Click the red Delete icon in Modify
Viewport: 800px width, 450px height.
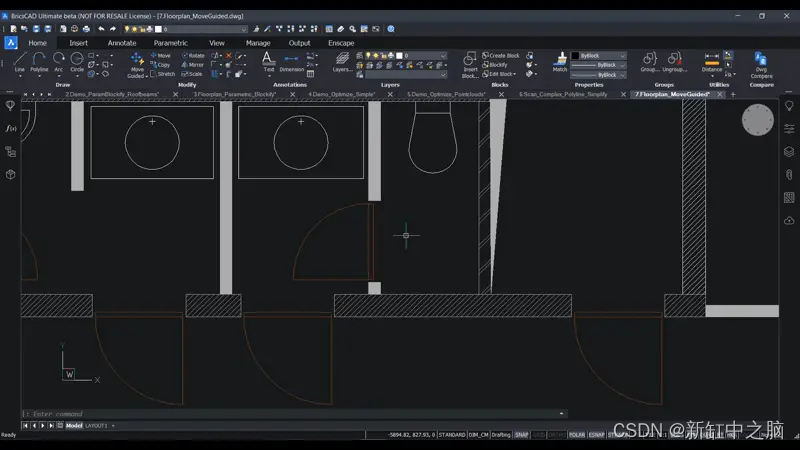(229, 56)
